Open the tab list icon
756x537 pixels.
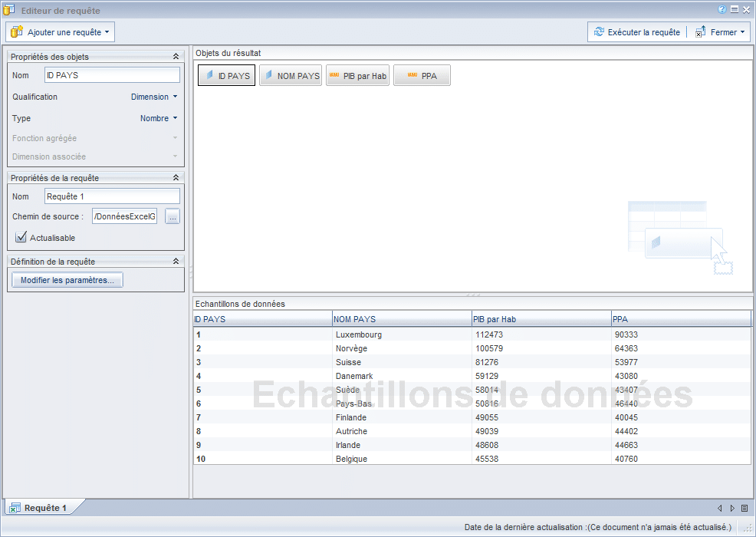tap(745, 508)
